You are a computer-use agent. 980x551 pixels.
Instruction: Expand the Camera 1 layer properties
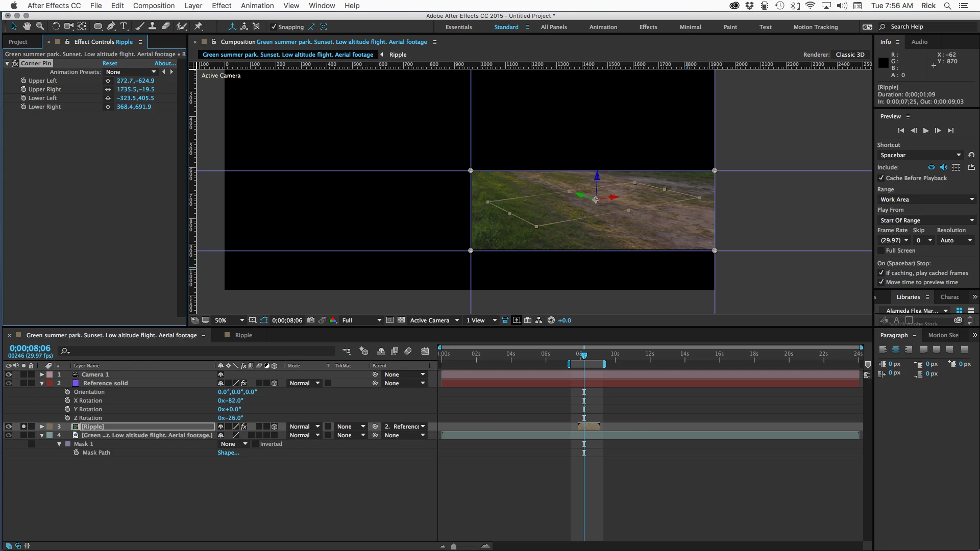click(x=42, y=374)
